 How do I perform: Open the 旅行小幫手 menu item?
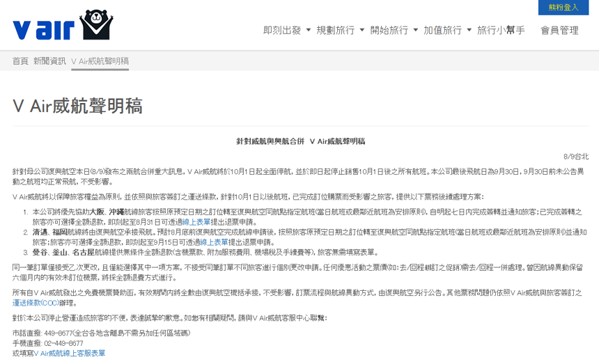[x=501, y=30]
